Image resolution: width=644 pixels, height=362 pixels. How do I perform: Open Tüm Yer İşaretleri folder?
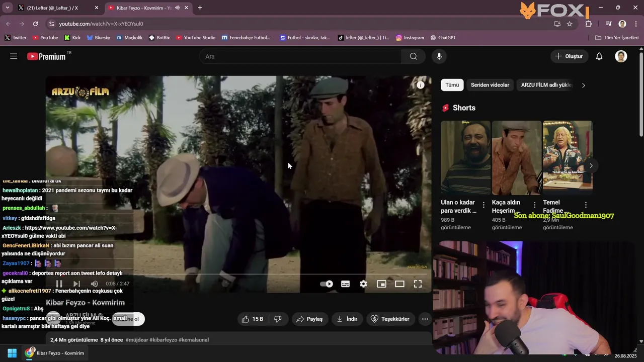click(x=617, y=38)
